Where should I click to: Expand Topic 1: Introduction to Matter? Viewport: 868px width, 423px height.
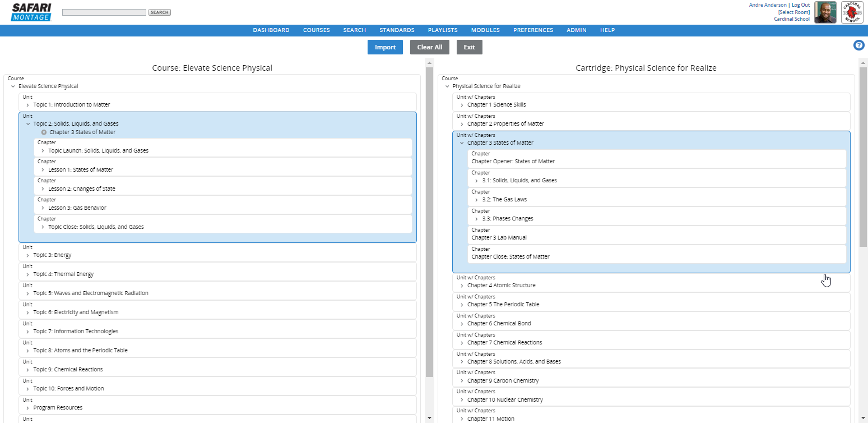27,105
